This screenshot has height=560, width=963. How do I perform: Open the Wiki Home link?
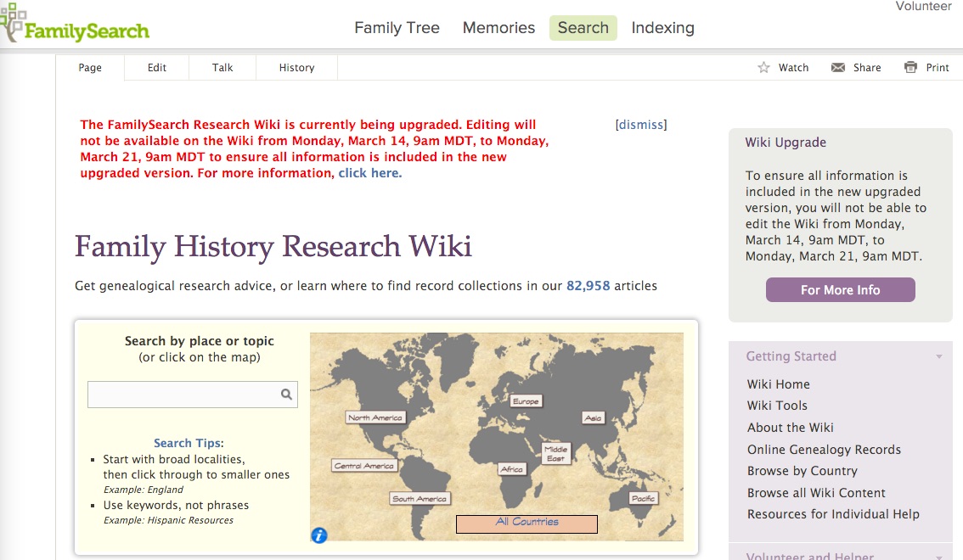778,384
